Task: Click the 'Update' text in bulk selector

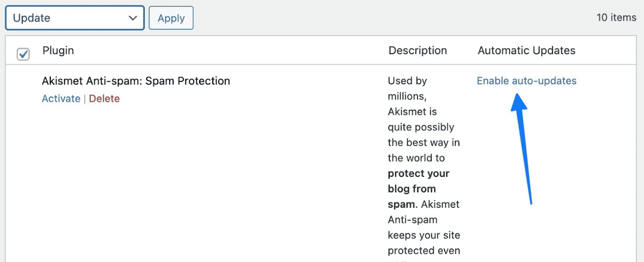Action: click(31, 18)
